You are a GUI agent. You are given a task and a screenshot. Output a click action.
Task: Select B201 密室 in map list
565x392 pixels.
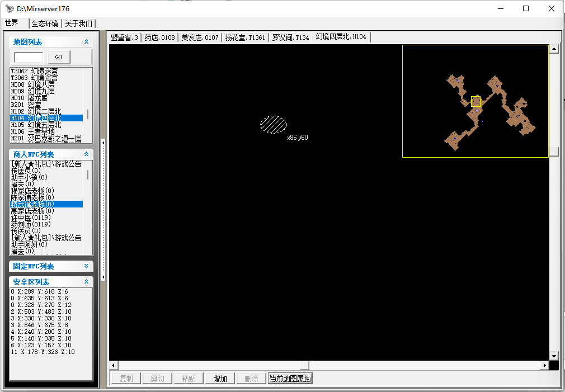(46, 105)
